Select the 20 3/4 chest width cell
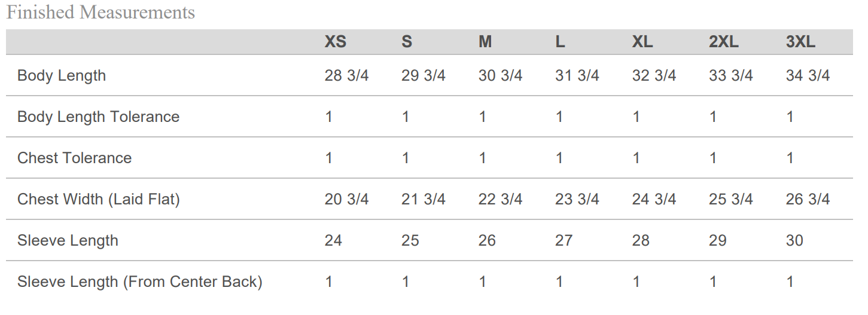The height and width of the screenshot is (315, 868). [346, 199]
